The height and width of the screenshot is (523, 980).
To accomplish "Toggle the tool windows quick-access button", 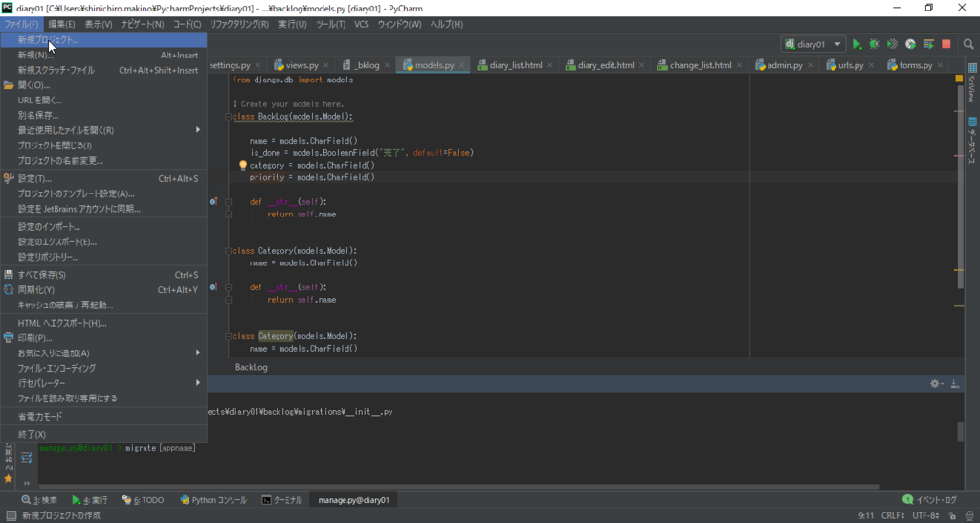I will (11, 515).
